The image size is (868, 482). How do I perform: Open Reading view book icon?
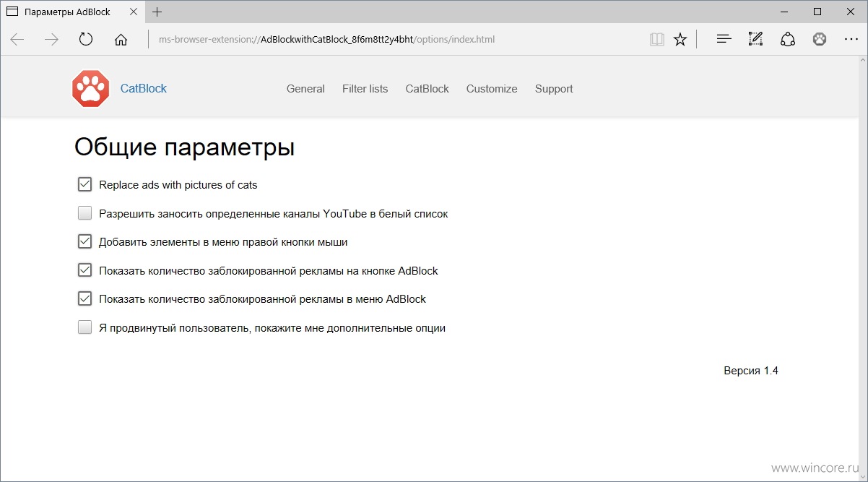656,40
